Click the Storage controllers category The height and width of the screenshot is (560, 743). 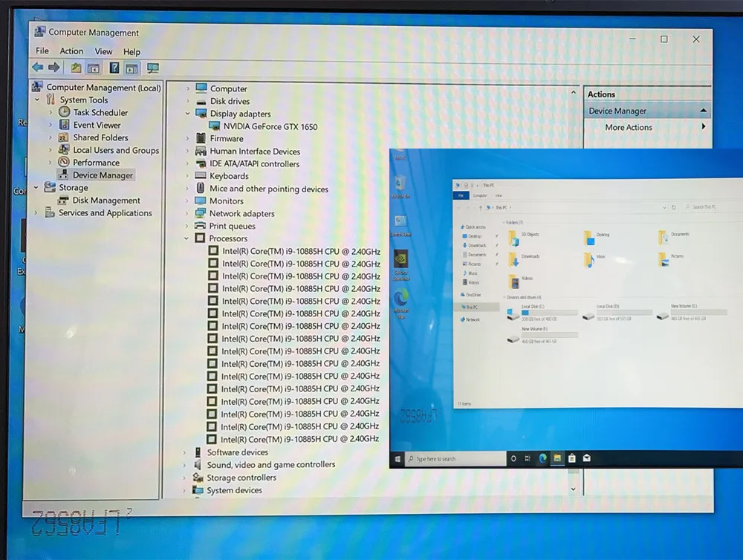241,478
